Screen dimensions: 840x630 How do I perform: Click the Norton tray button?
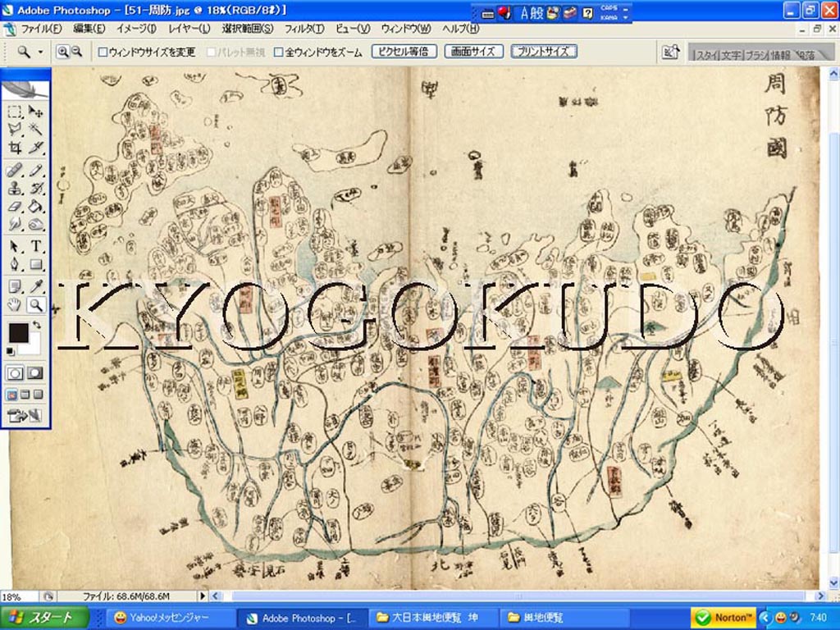click(x=723, y=618)
